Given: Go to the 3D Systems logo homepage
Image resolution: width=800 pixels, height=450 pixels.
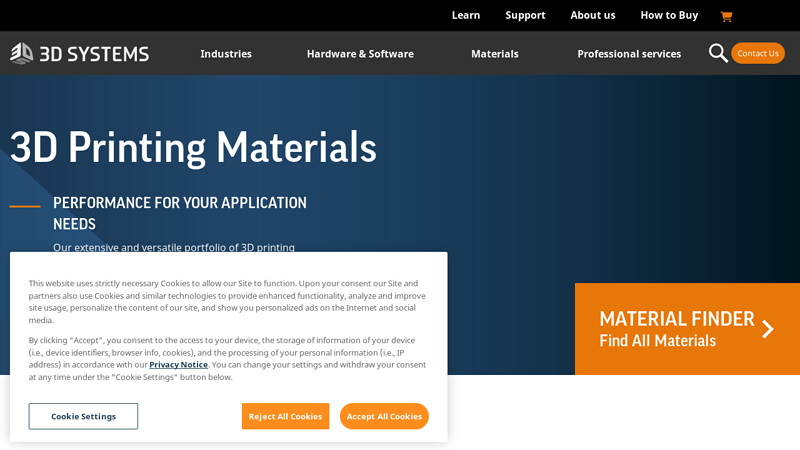Looking at the screenshot, I should [x=80, y=54].
